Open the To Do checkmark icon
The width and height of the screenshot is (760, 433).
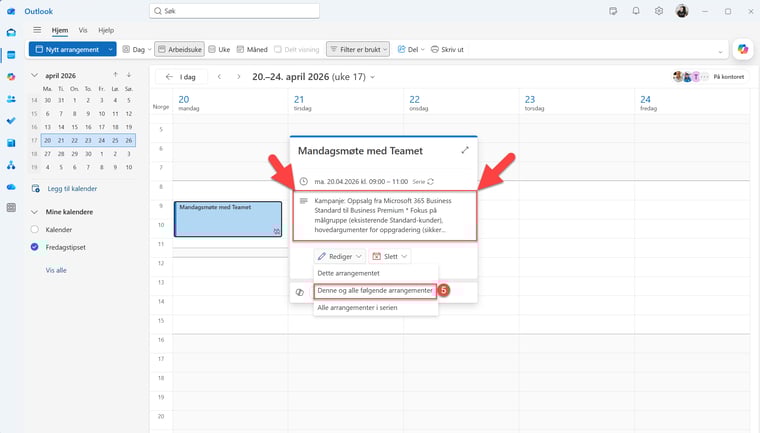tap(11, 121)
